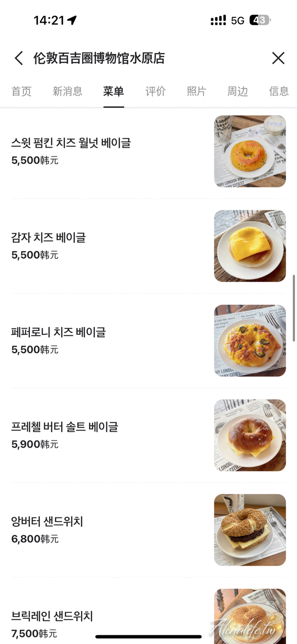This screenshot has height=644, width=297.
Task: Tap the cellular signal bars icon
Action: click(218, 20)
